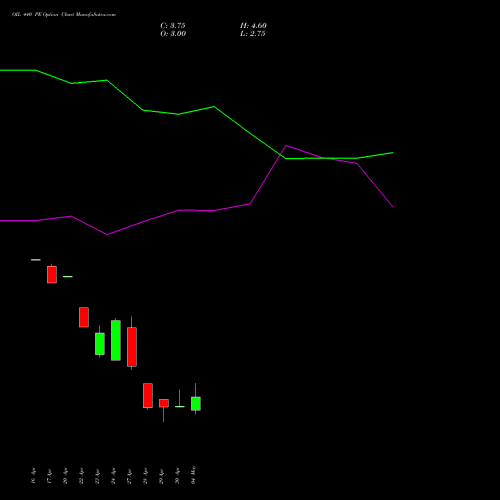This screenshot has width=500, height=500.
Task: Click the high value H: 4.60
Action: [253, 26]
